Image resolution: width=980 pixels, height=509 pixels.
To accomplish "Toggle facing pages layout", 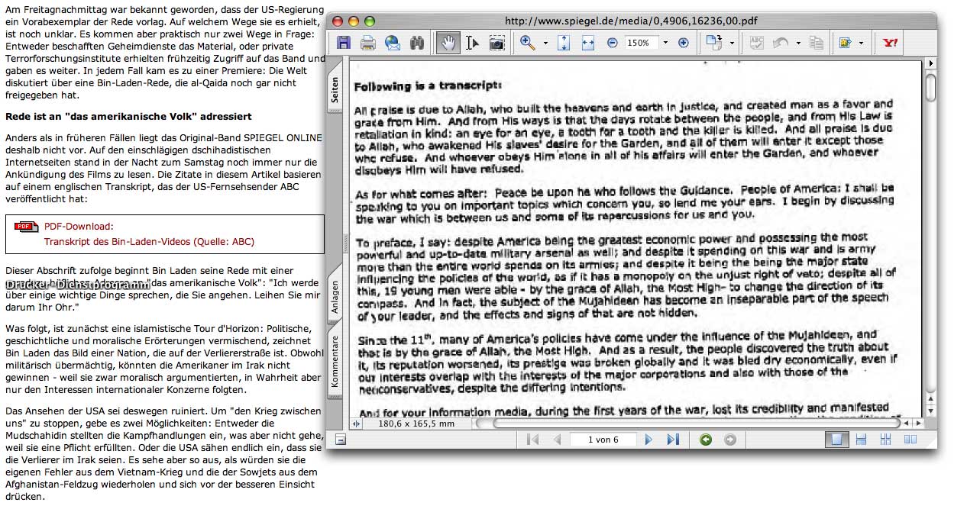I will 910,440.
